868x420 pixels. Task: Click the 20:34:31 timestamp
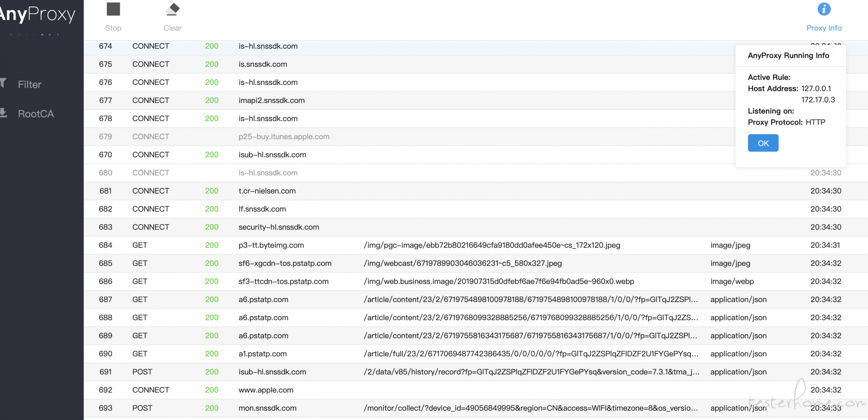point(825,245)
